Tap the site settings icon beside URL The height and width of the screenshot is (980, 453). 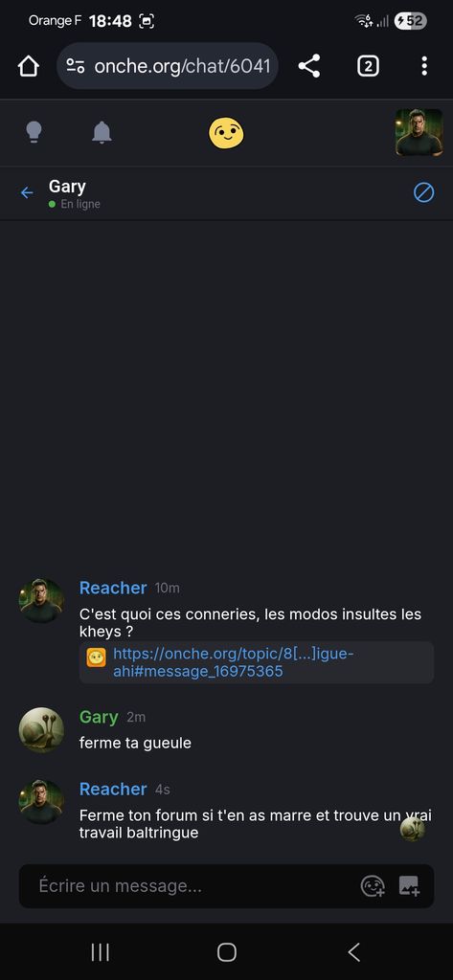(x=76, y=66)
